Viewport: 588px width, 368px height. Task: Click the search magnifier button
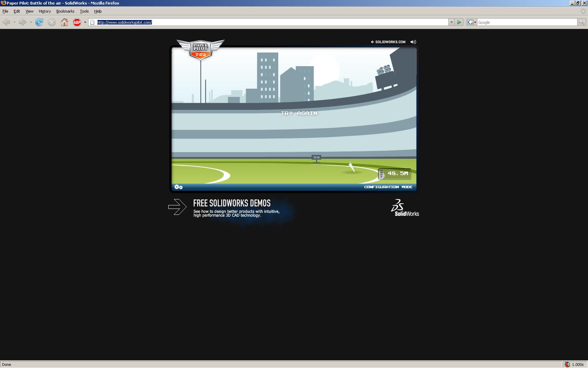pos(581,22)
